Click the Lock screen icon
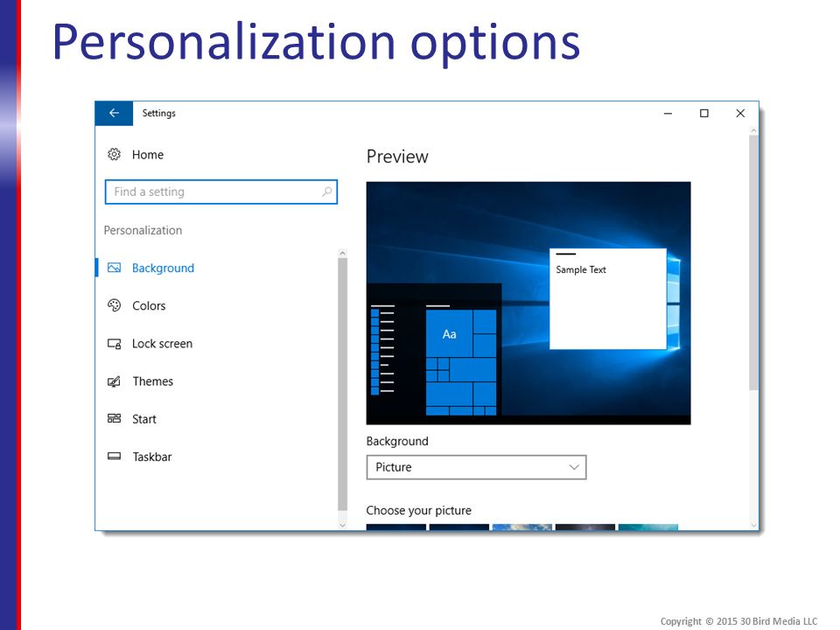Image resolution: width=840 pixels, height=630 pixels. [114, 343]
